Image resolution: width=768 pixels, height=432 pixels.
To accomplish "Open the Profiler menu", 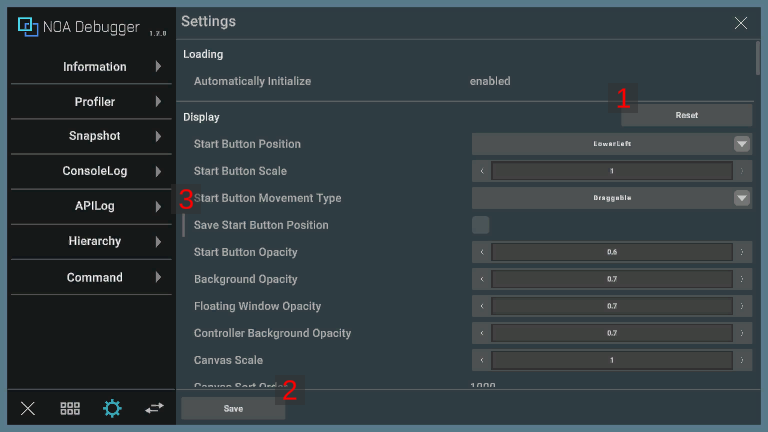I will pos(95,102).
